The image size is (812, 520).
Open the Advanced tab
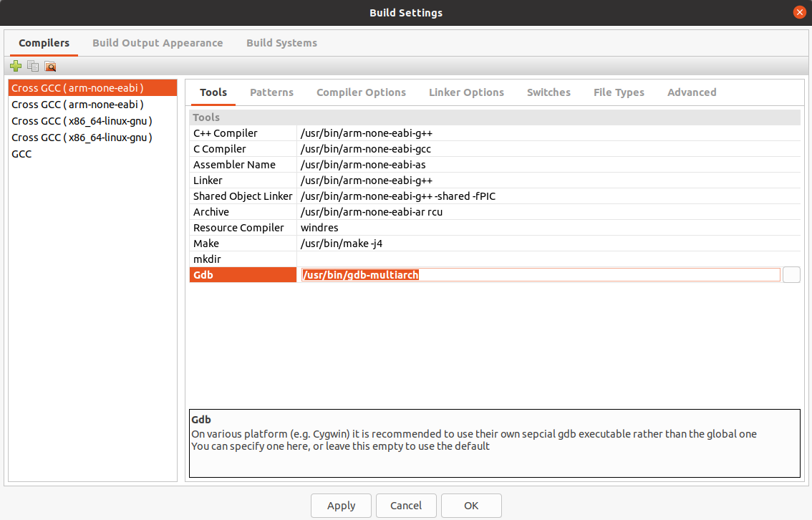(692, 92)
